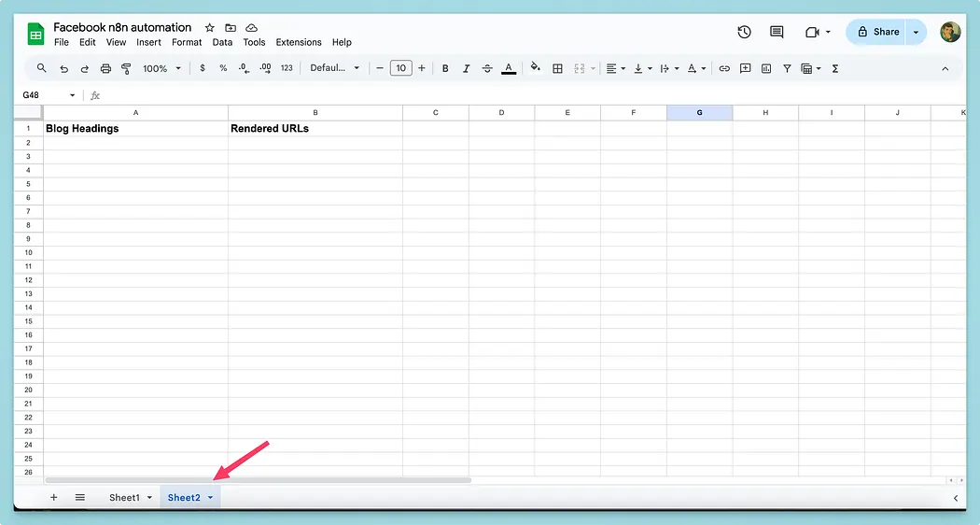The image size is (980, 525).
Task: Insert a comment from toolbar
Action: (745, 69)
